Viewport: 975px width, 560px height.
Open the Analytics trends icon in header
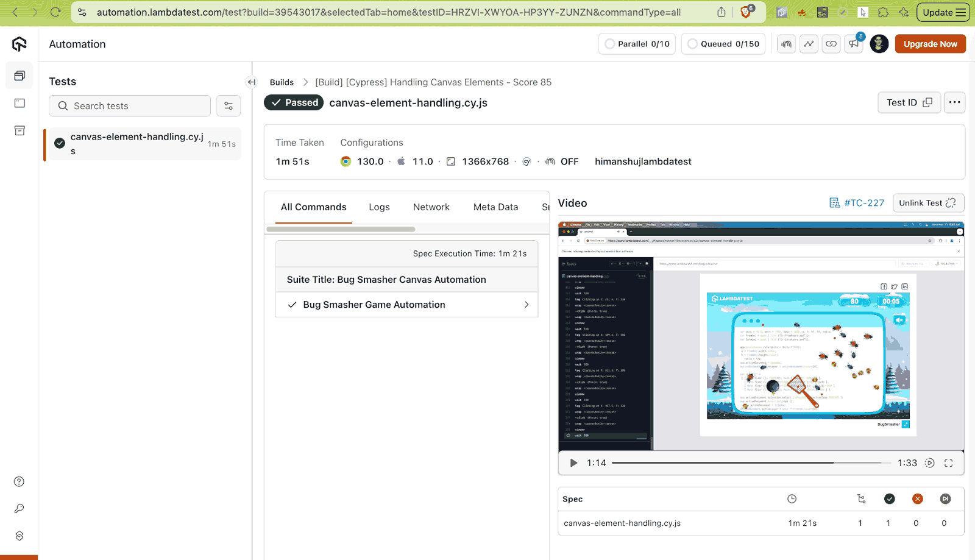point(809,43)
